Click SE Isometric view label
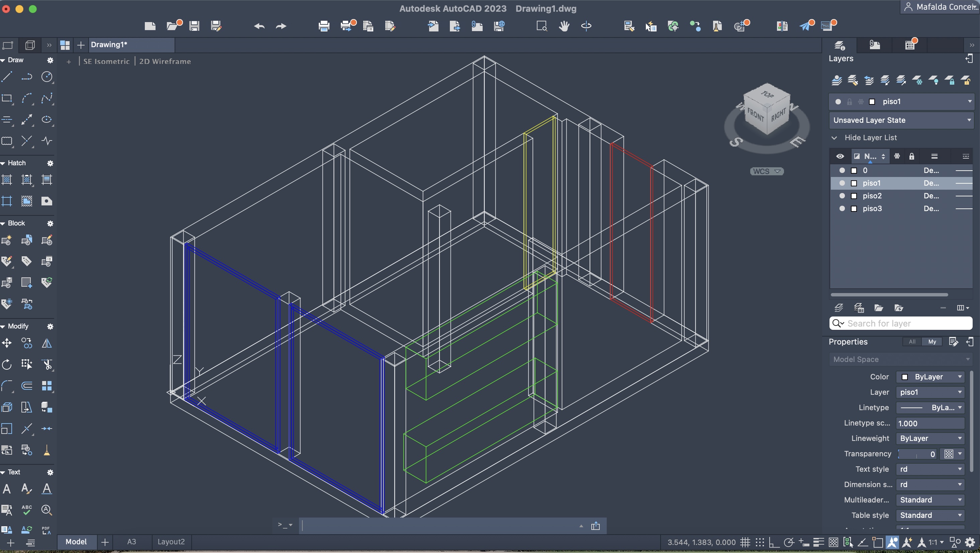 (106, 61)
